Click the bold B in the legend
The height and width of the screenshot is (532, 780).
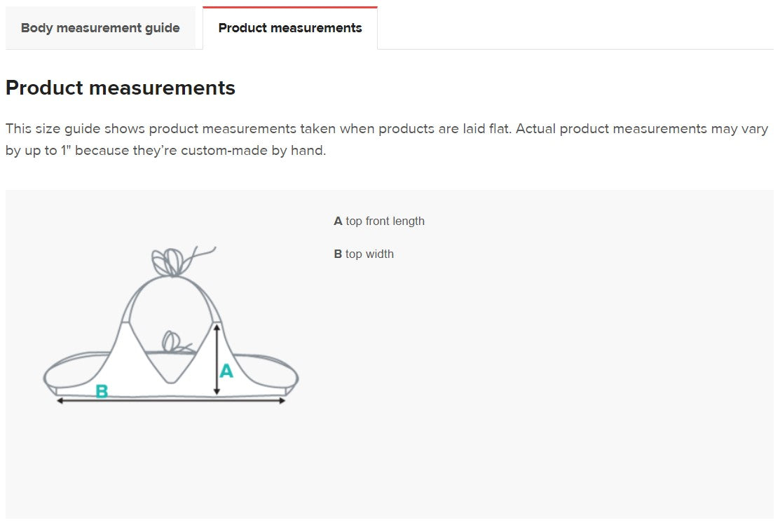click(x=338, y=254)
